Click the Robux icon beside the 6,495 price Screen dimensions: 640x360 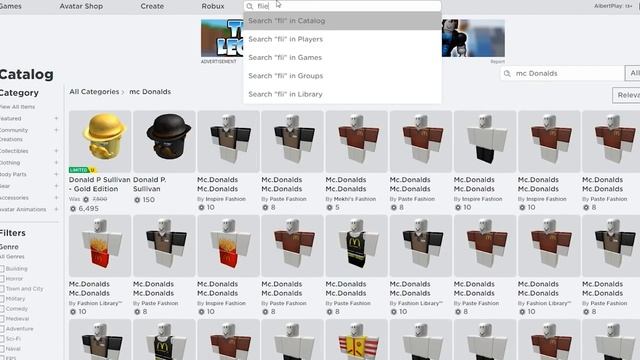[x=73, y=209]
